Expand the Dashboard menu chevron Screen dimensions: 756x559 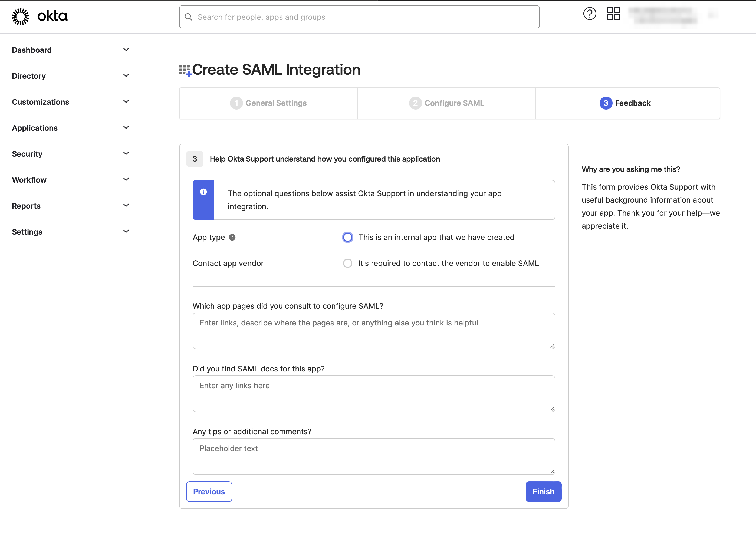coord(126,50)
